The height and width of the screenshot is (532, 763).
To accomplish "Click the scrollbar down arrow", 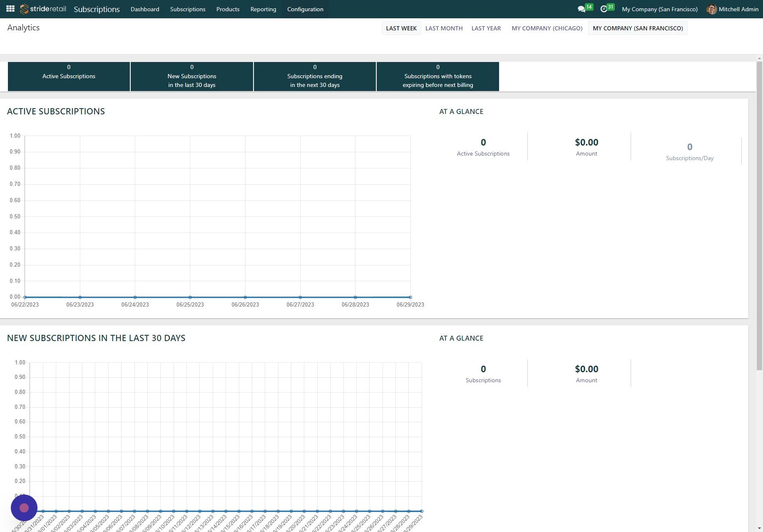I will pos(759,529).
